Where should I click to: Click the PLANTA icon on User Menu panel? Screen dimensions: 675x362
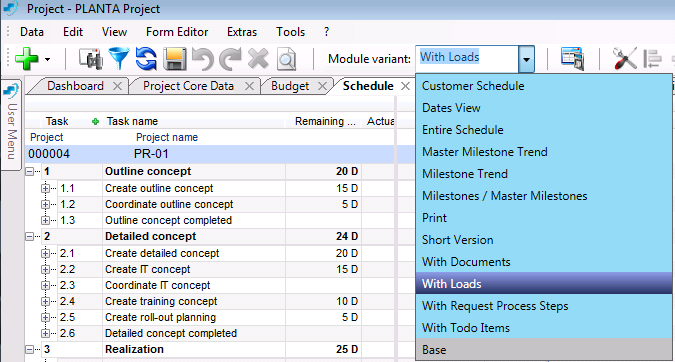coord(11,91)
